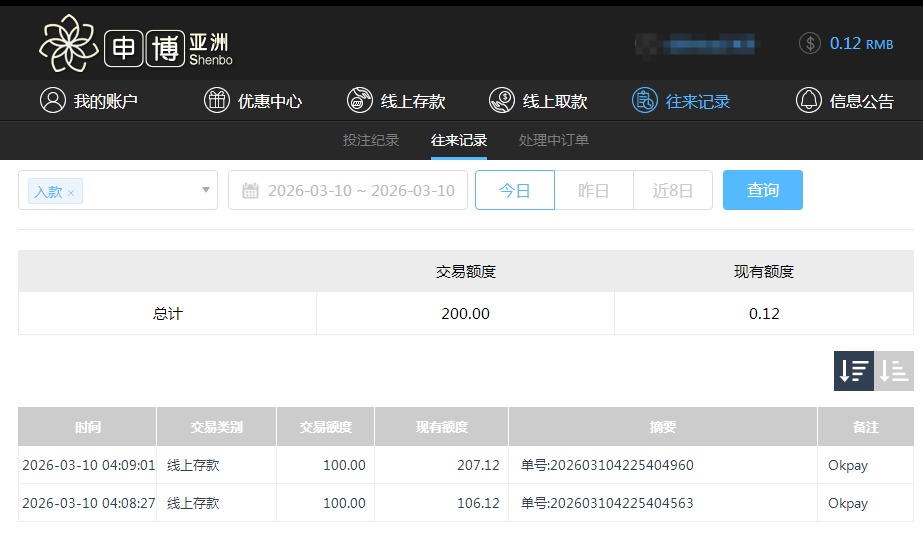Open 线上存款 menu item

[x=396, y=101]
